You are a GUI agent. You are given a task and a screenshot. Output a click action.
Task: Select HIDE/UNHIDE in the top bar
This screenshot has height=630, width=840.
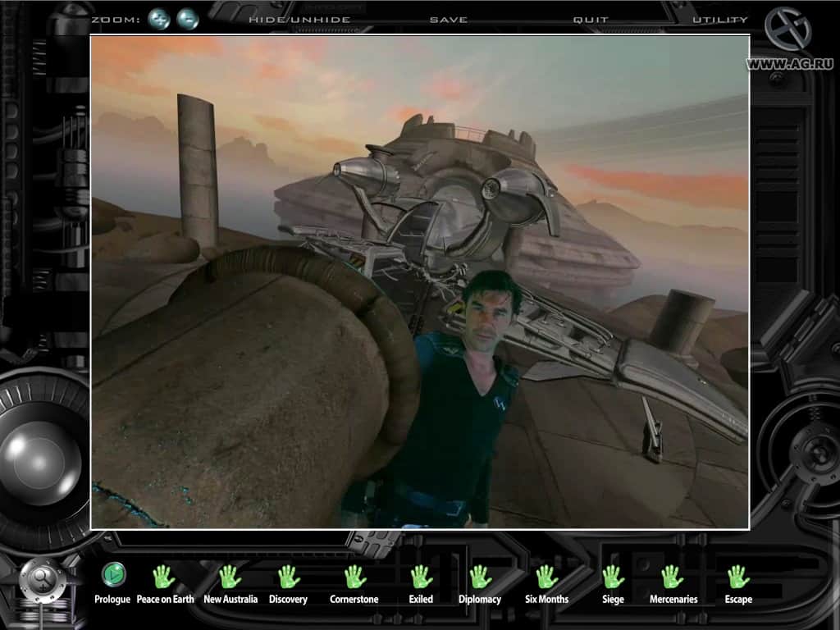coord(299,20)
